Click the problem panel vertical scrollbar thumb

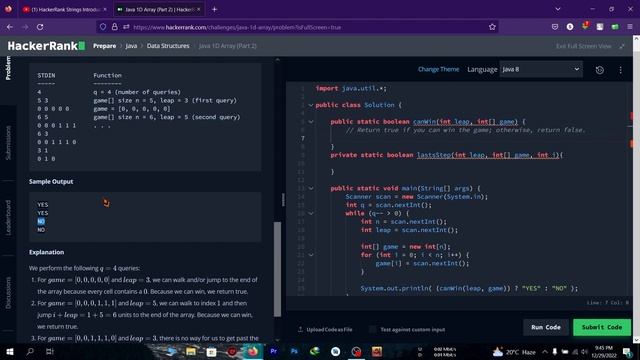coord(277,269)
